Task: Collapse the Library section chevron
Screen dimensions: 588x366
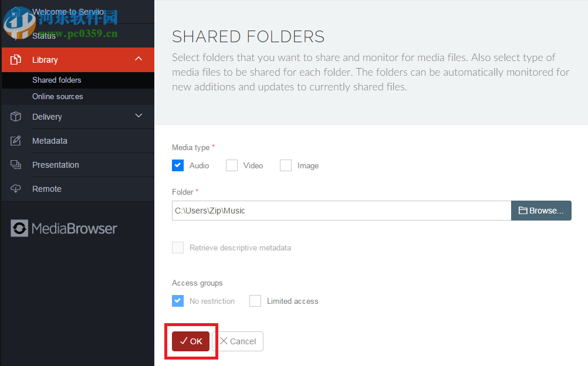Action: pos(138,59)
